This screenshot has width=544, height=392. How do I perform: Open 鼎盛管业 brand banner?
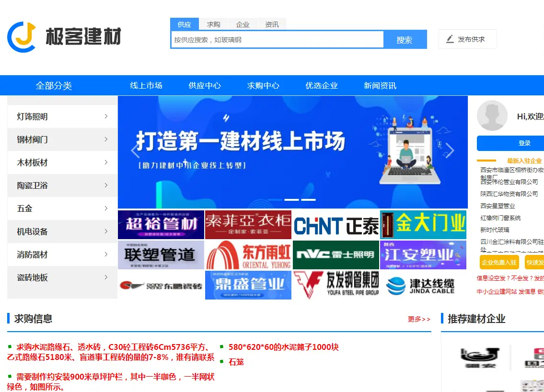pos(248,285)
